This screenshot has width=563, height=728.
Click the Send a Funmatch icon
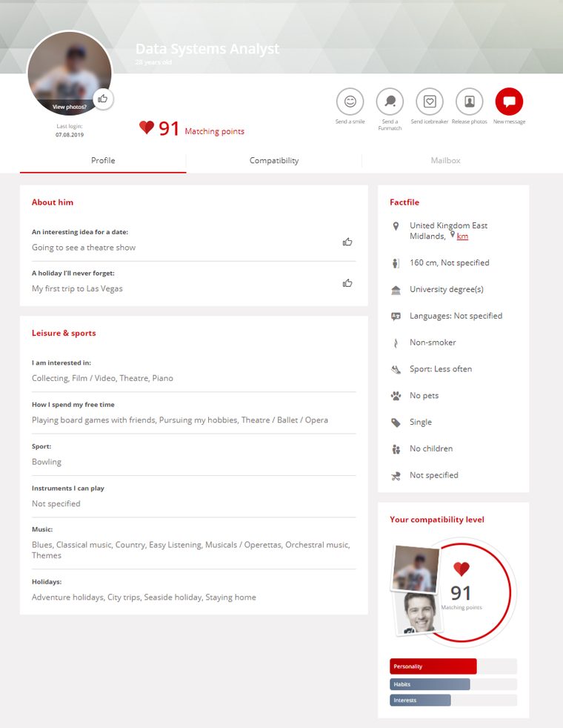[x=390, y=102]
